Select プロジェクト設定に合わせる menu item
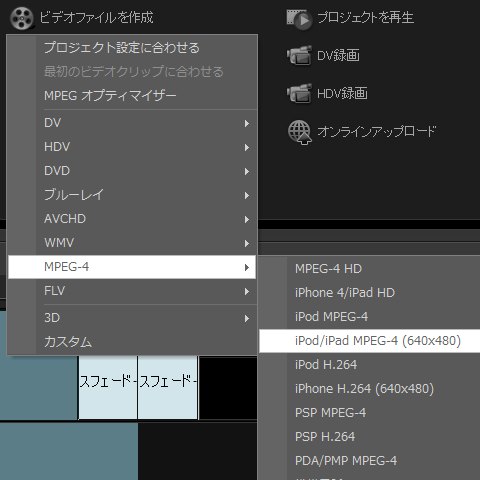 132,48
